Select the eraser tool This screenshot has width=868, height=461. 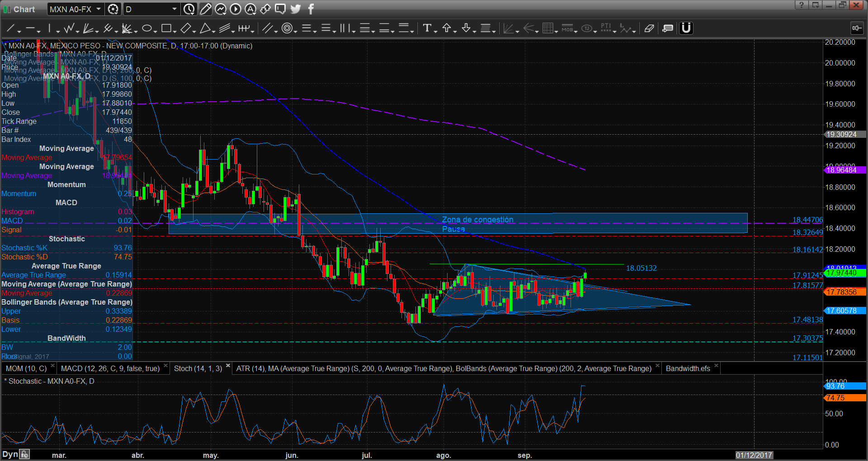[649, 28]
